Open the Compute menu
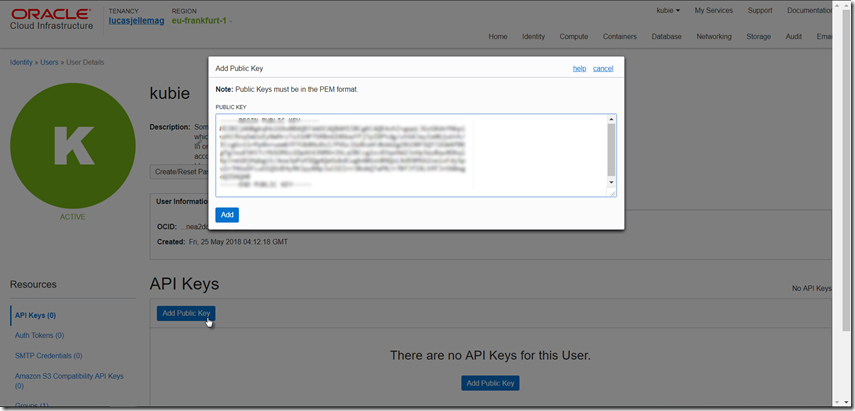Viewport: 855px width, 411px height. click(x=574, y=37)
